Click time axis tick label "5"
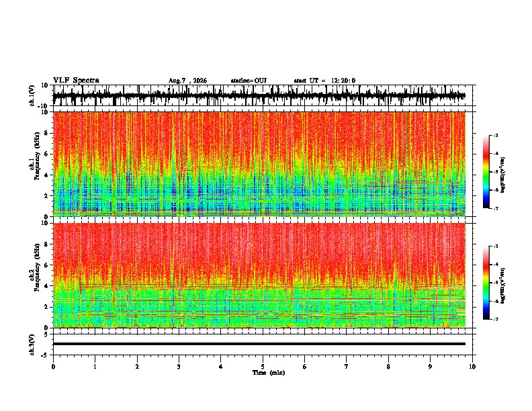The width and height of the screenshot is (532, 411). click(x=263, y=367)
